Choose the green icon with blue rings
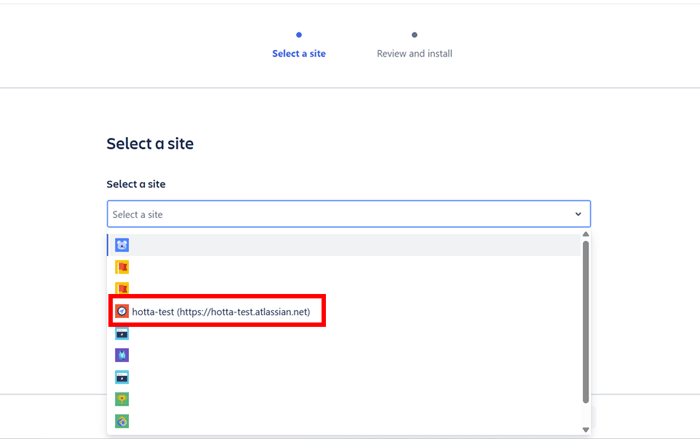 [x=122, y=421]
